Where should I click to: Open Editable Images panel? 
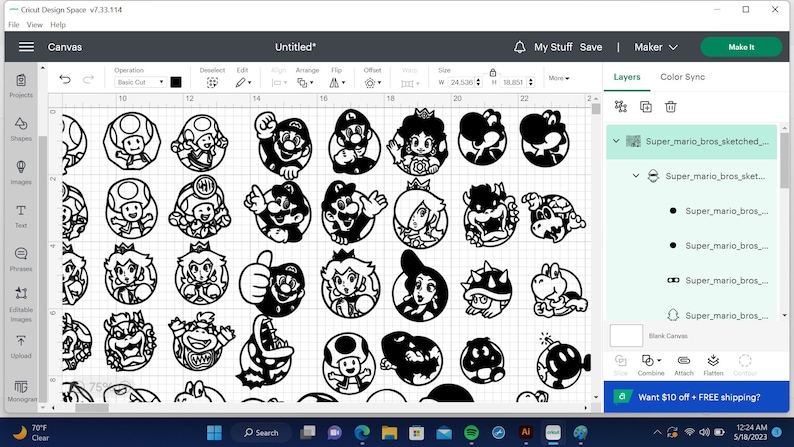[x=21, y=304]
